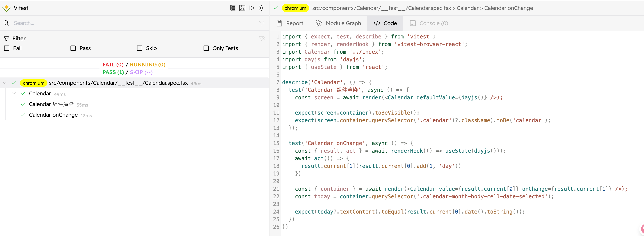Image resolution: width=644 pixels, height=236 pixels.
Task: Click the collapse tests tree icon
Action: (233, 8)
